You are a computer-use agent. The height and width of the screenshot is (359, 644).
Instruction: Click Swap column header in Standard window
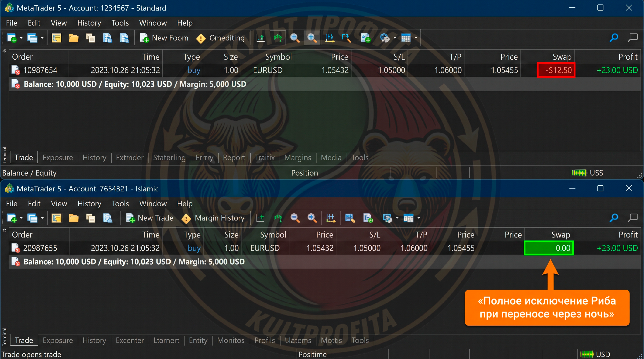point(562,57)
